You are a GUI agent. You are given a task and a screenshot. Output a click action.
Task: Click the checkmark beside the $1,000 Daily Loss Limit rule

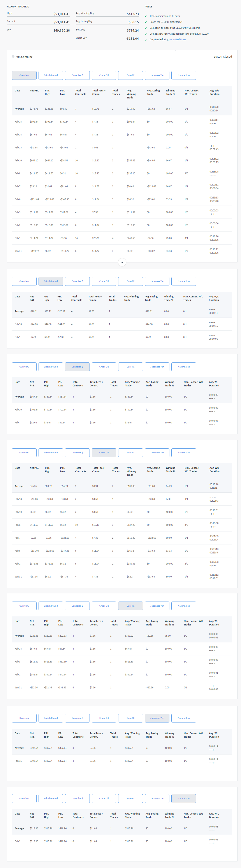point(146,28)
